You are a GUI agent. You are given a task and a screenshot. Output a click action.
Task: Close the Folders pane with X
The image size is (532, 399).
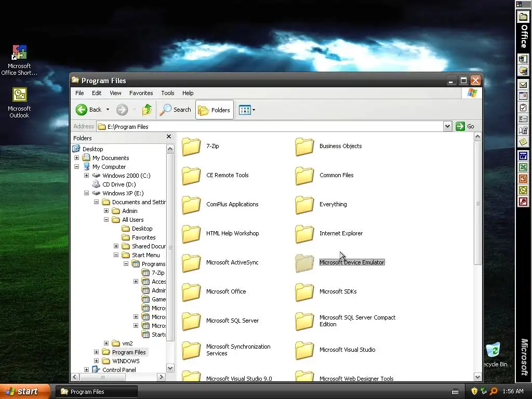[169, 137]
